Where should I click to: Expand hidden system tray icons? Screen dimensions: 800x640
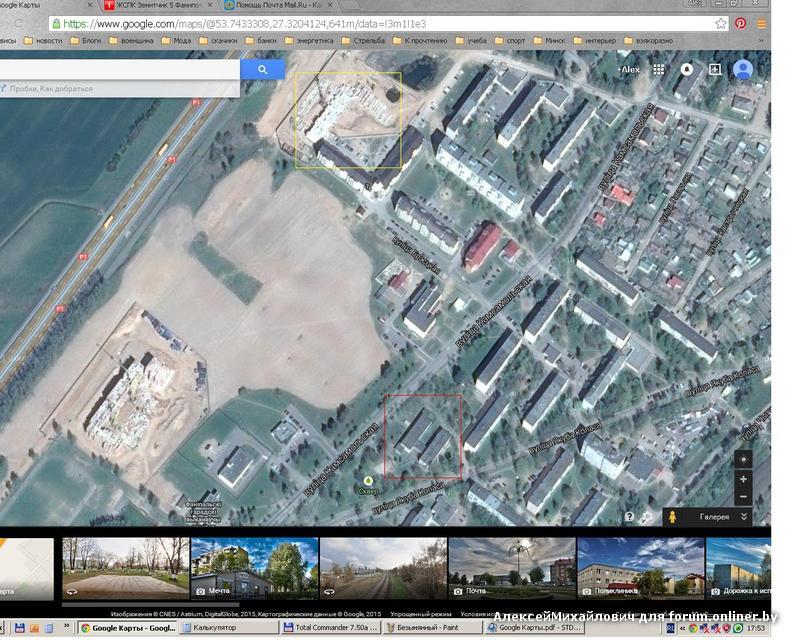point(683,628)
